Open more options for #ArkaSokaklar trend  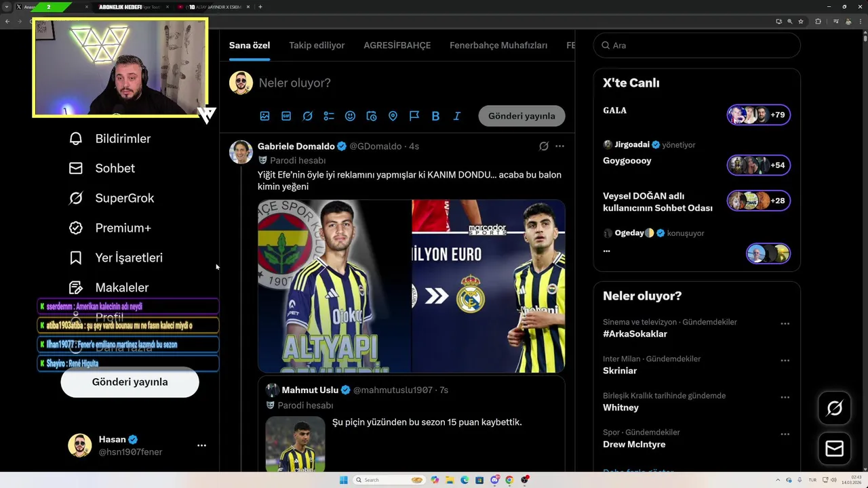[785, 324]
